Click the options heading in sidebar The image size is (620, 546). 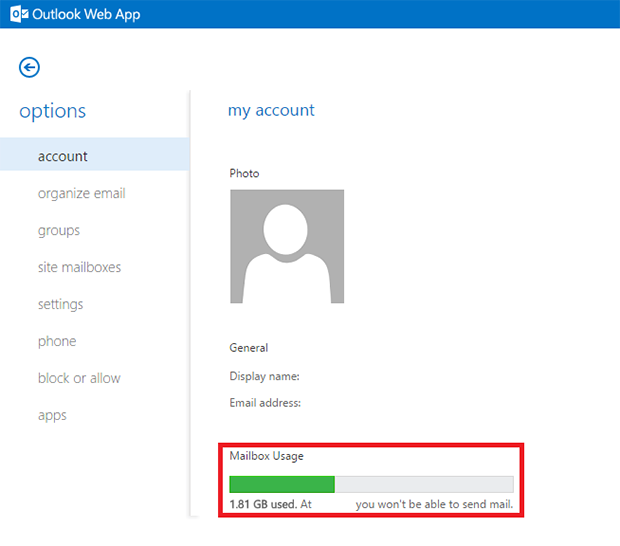52,111
